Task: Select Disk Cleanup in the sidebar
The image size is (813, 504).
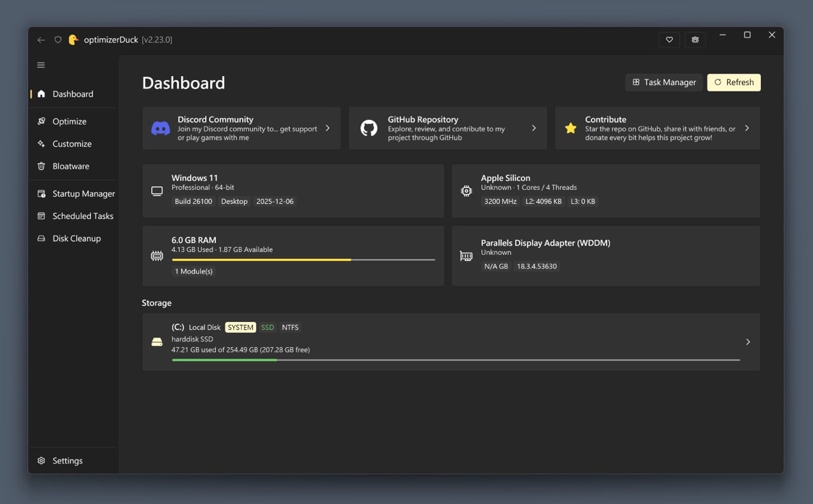Action: pos(73,239)
